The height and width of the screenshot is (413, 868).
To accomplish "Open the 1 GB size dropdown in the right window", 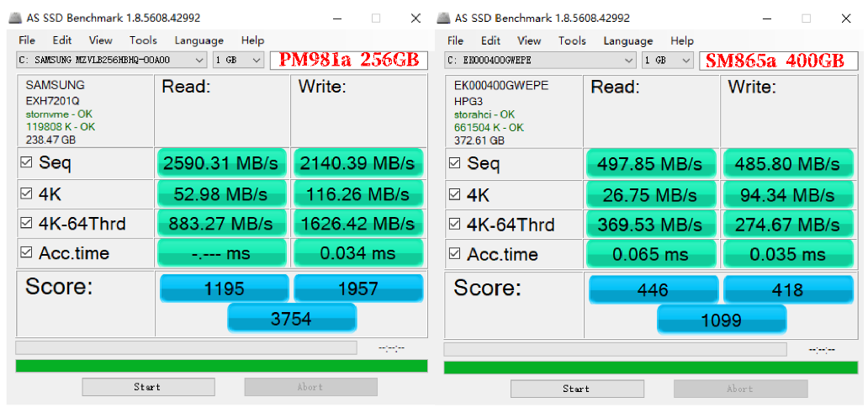I will coord(667,60).
